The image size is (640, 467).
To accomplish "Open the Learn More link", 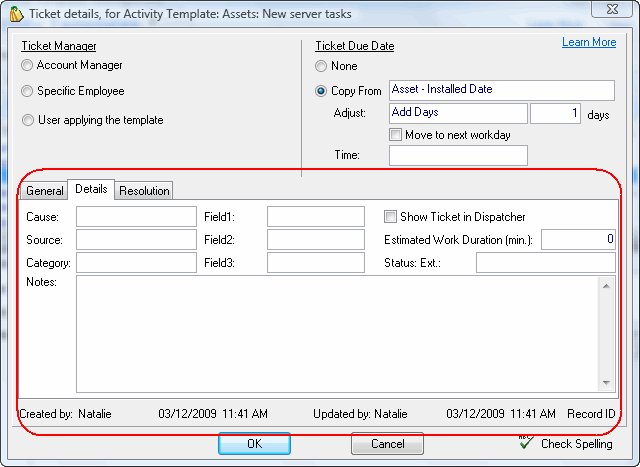I will pos(589,43).
